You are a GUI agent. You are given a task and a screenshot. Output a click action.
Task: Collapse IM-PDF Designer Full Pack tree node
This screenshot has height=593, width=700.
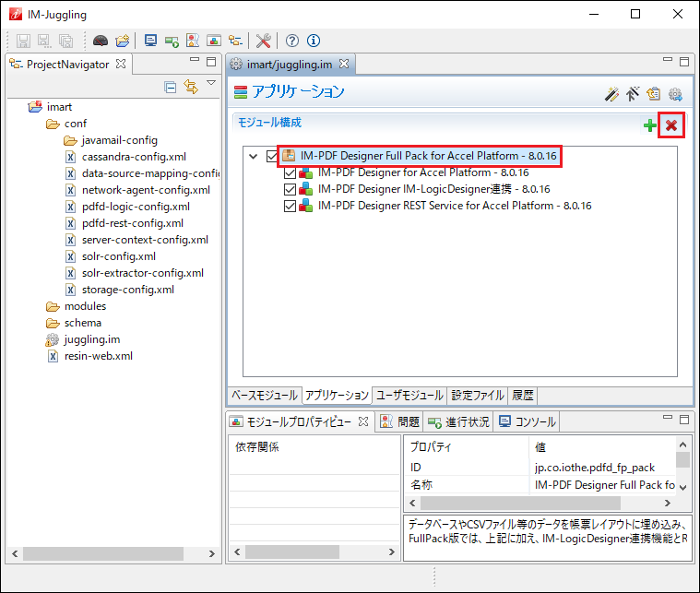point(253,156)
